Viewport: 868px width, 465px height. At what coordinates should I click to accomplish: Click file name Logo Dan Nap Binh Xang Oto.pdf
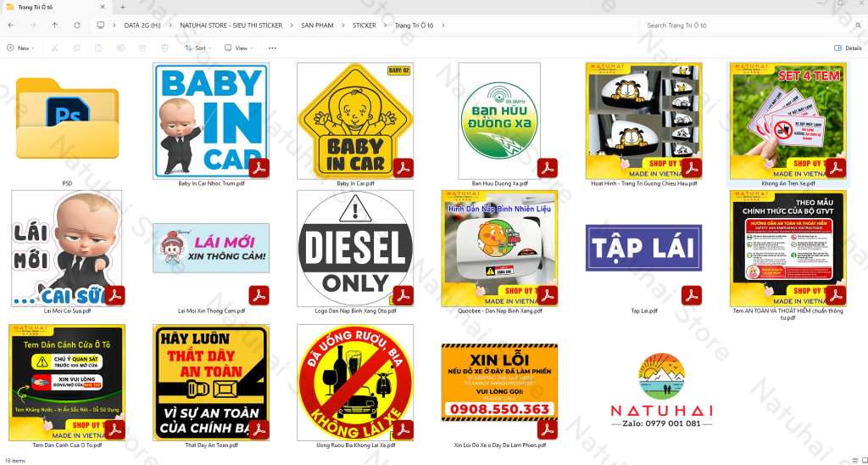coord(355,311)
